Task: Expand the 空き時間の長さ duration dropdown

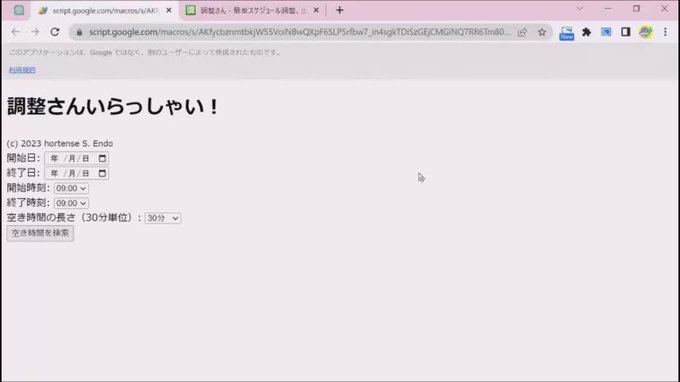Action: pyautogui.click(x=163, y=218)
